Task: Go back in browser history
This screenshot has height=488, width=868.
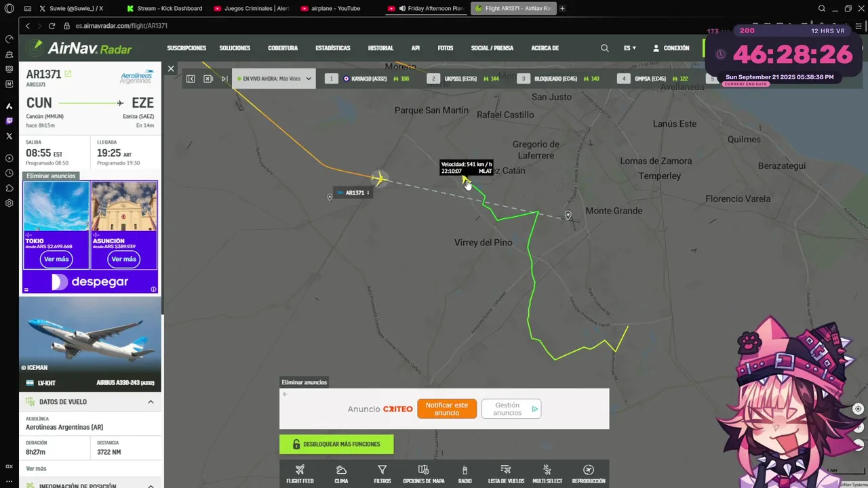Action: (x=28, y=26)
